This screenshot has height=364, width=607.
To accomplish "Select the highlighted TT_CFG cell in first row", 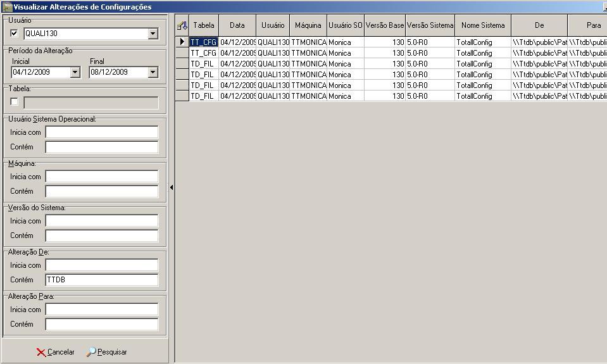I will click(x=204, y=42).
